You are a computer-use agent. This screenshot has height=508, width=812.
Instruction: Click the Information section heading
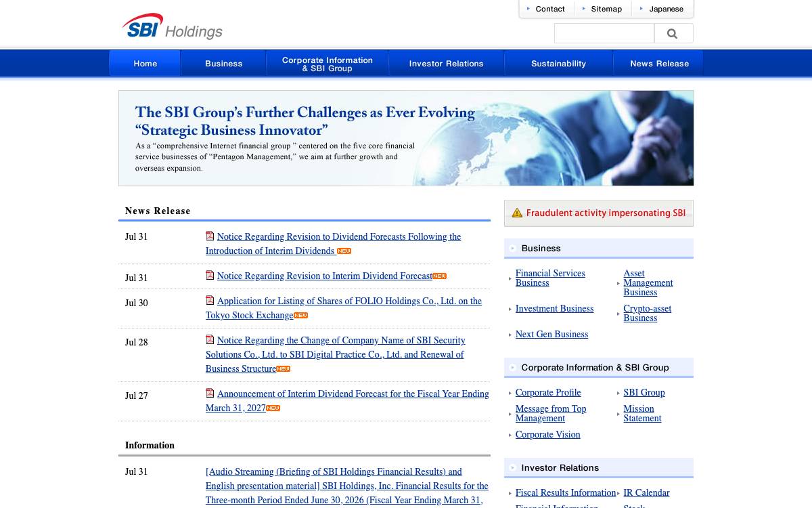coord(150,445)
